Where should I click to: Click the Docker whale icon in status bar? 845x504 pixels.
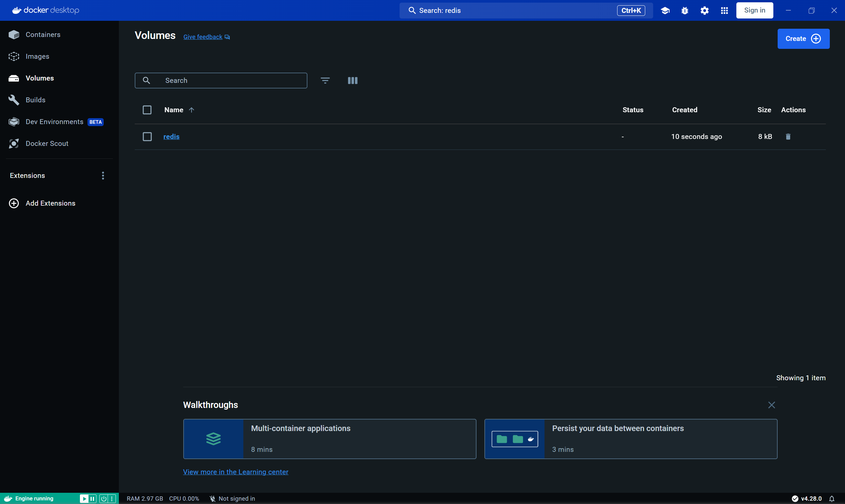[8, 499]
